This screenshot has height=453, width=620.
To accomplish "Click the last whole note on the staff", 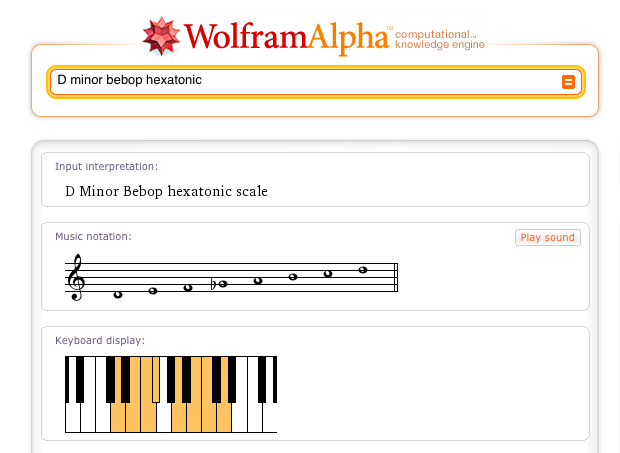I will tap(363, 270).
